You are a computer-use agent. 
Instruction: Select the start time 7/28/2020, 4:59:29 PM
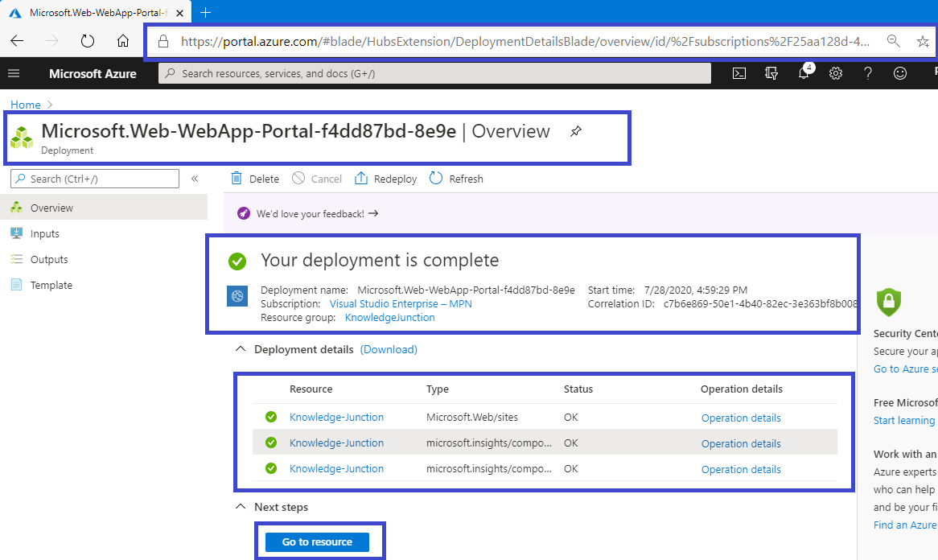[x=696, y=290]
